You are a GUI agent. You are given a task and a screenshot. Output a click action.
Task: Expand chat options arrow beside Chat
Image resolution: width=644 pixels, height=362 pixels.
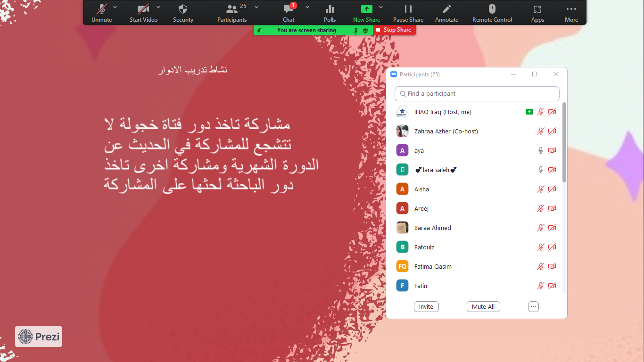[307, 7]
